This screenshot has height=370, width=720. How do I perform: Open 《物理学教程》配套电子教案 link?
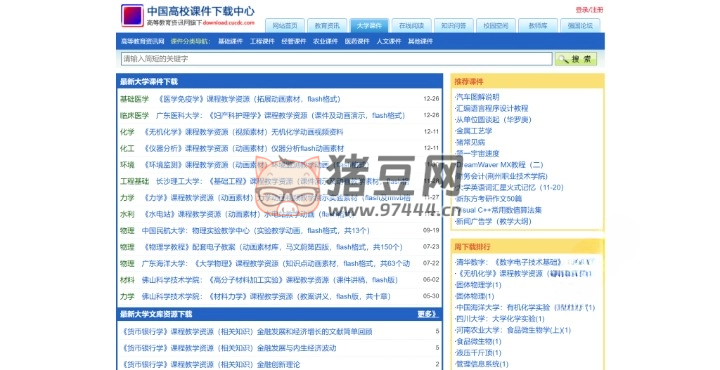coord(273,247)
